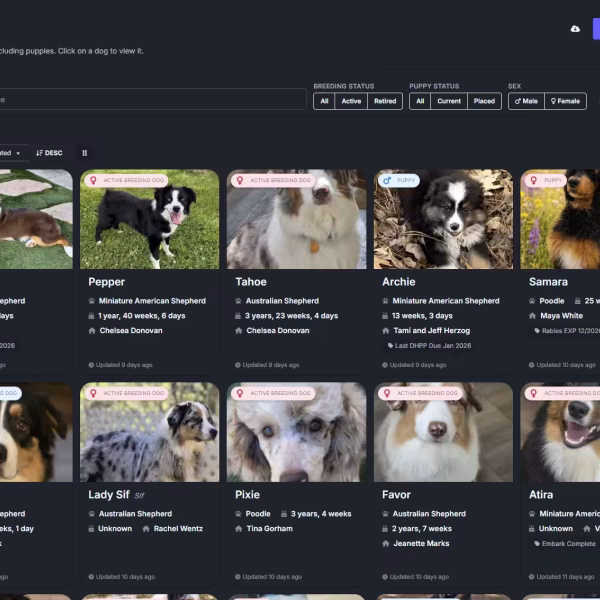Click Favor's Active Breeding Dog badge

click(420, 393)
